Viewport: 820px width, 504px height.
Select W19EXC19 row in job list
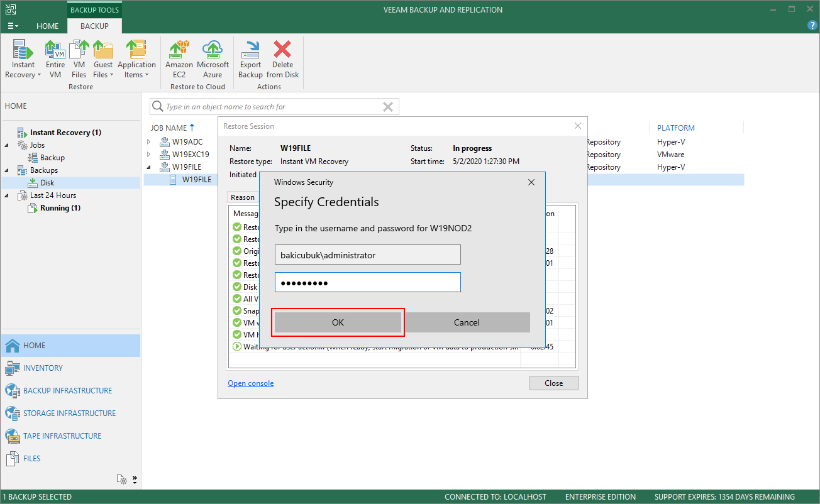[x=191, y=155]
